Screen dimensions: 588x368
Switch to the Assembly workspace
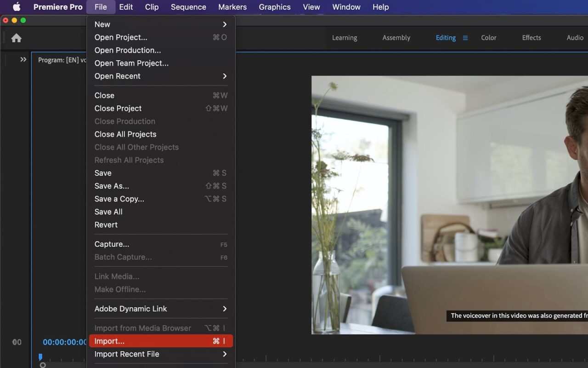click(x=396, y=38)
